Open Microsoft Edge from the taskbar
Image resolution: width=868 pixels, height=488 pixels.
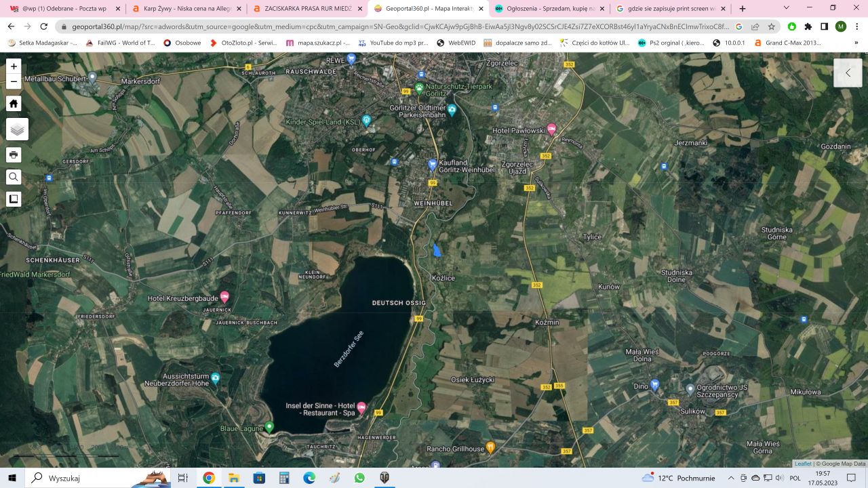coord(309,478)
